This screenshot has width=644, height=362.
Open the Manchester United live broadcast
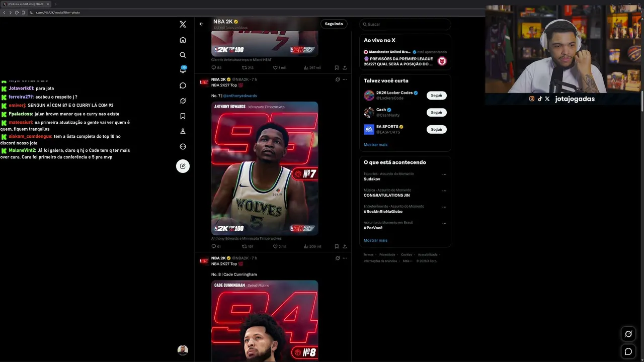click(x=406, y=58)
